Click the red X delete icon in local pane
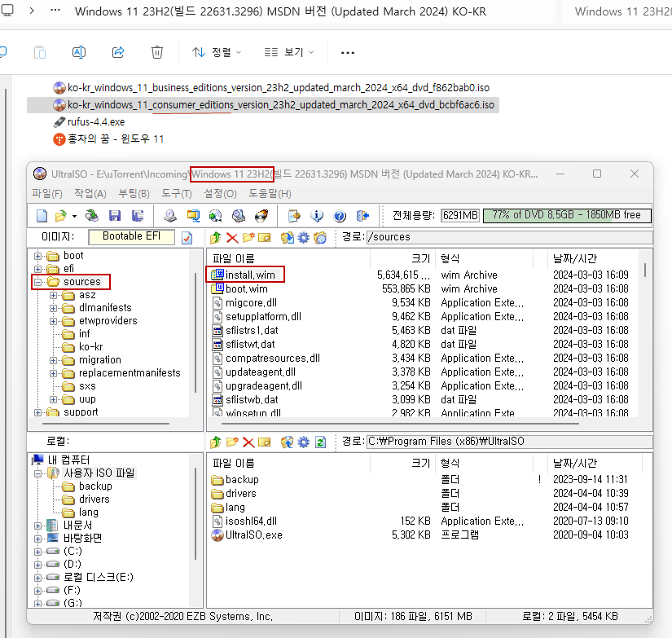The image size is (672, 638). [x=248, y=442]
